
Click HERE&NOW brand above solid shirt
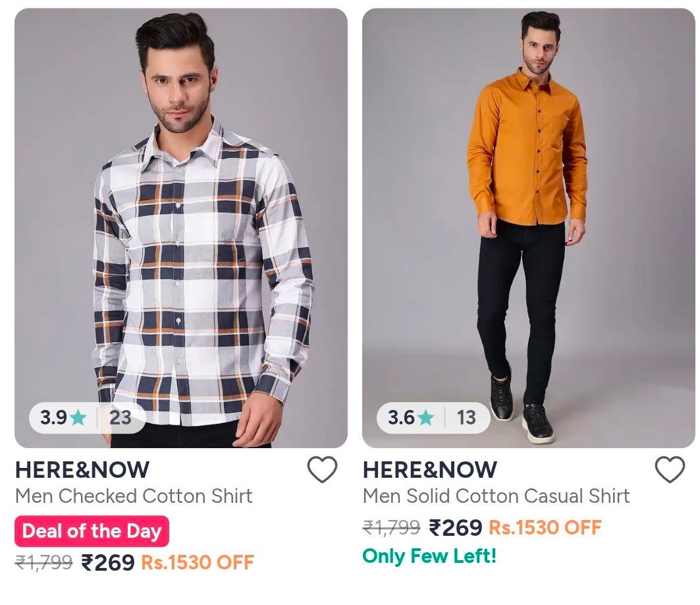[429, 470]
